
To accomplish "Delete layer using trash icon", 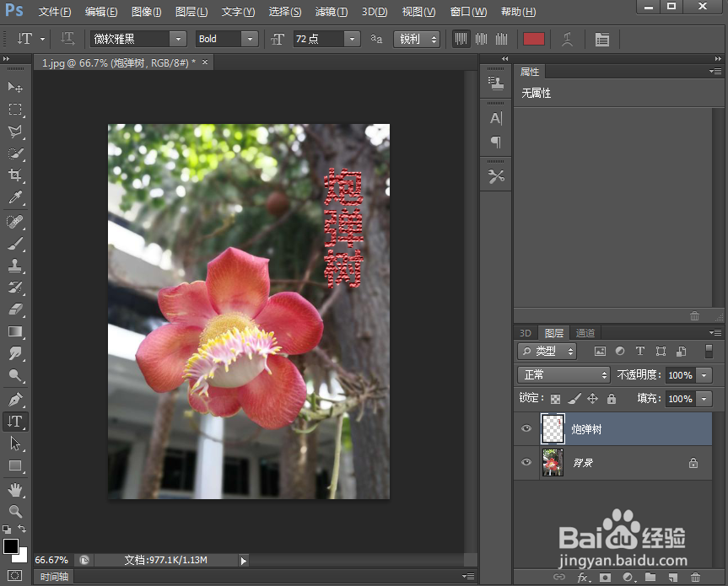I will point(695,578).
